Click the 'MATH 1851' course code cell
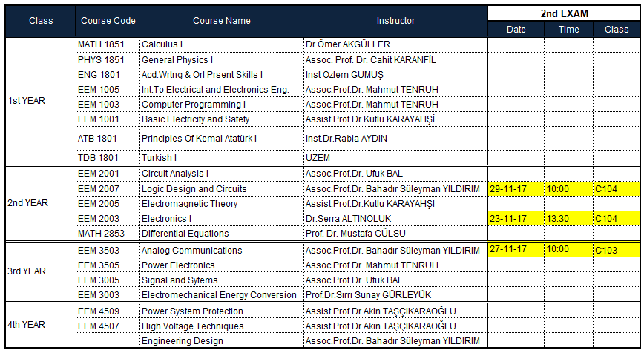 pos(107,44)
